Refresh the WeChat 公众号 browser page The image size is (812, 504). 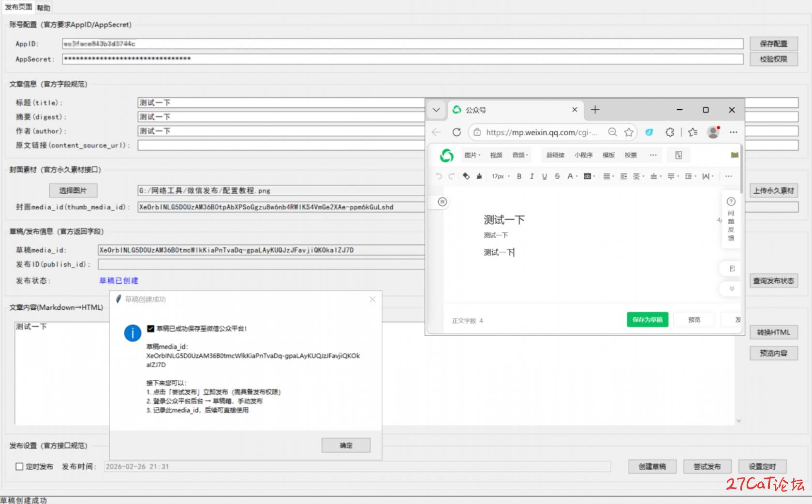(x=457, y=132)
